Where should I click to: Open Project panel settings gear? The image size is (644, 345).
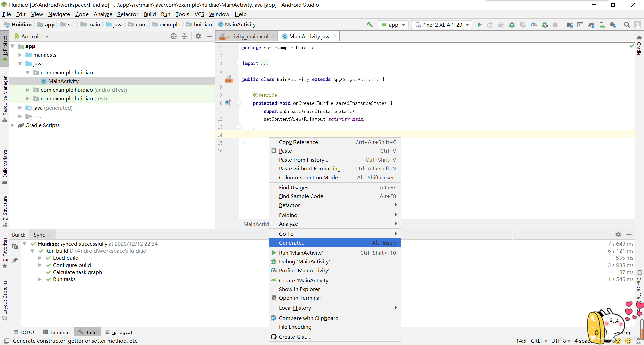click(x=198, y=36)
